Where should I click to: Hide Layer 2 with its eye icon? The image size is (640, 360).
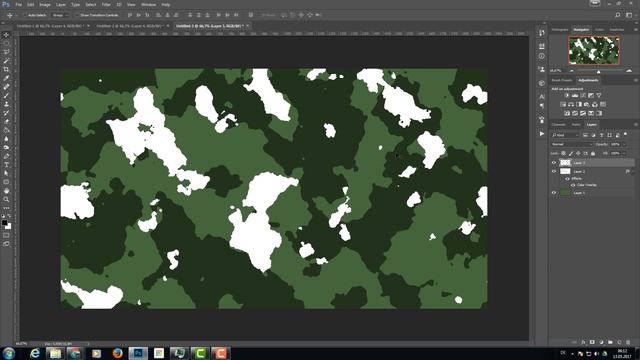(554, 171)
